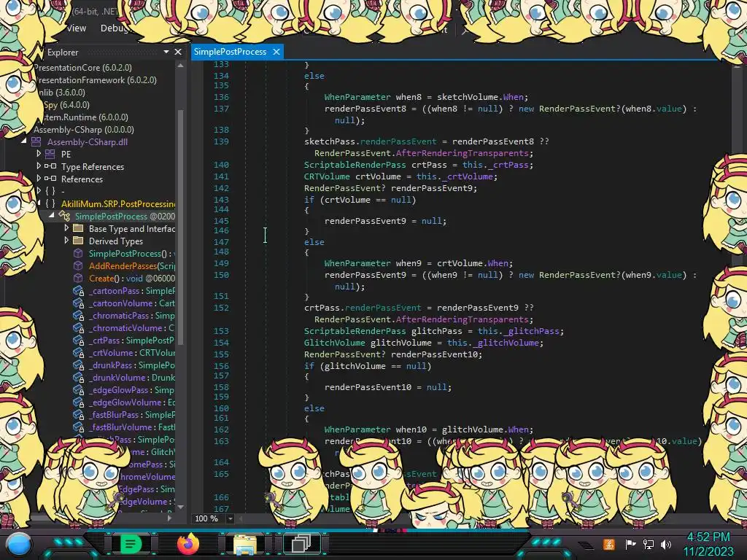Select PresentationFramework (6.0.2.0) assembly

[x=96, y=80]
